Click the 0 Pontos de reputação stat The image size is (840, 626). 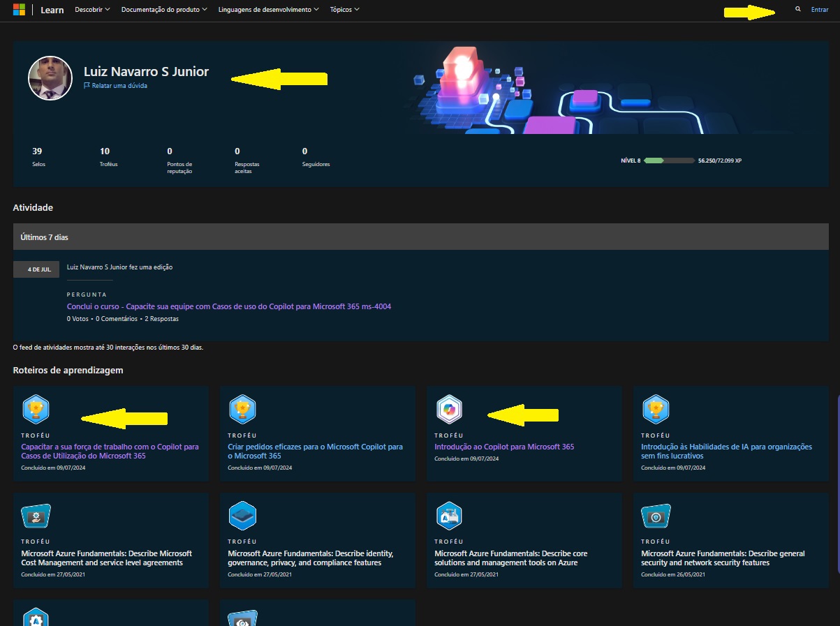coord(179,161)
